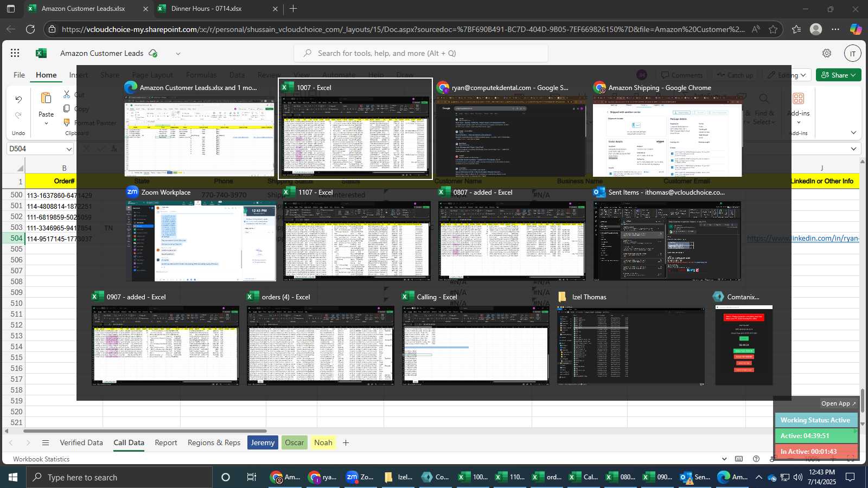Viewport: 868px width, 488px height.
Task: Open the settings gear icon
Action: point(827,53)
